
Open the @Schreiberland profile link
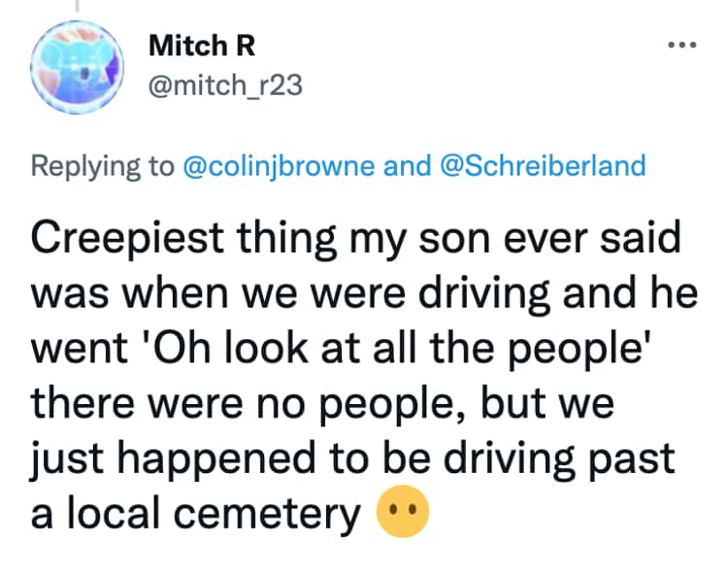544,165
